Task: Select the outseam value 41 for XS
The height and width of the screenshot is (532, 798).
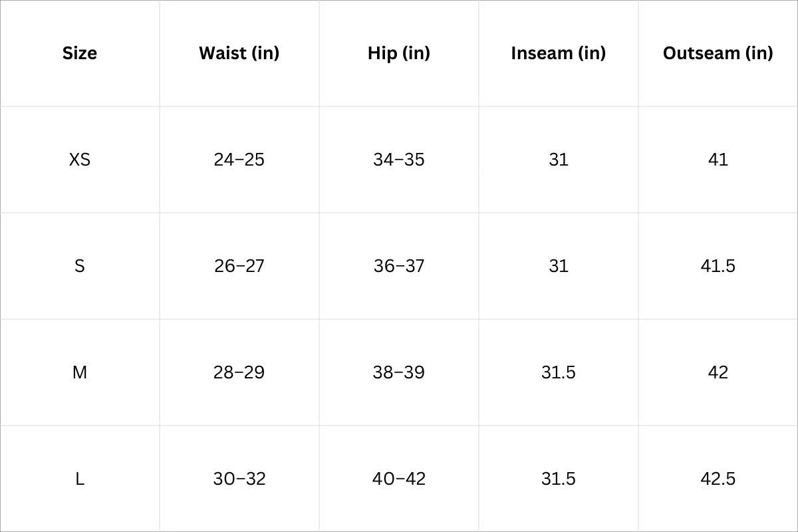Action: point(718,160)
